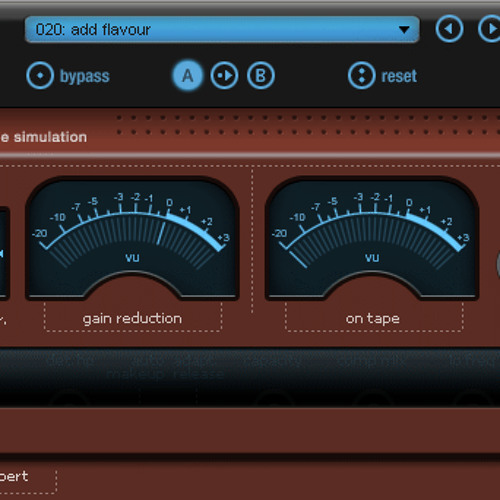The image size is (500, 500).
Task: Click the gain reduction label box
Action: 133,317
